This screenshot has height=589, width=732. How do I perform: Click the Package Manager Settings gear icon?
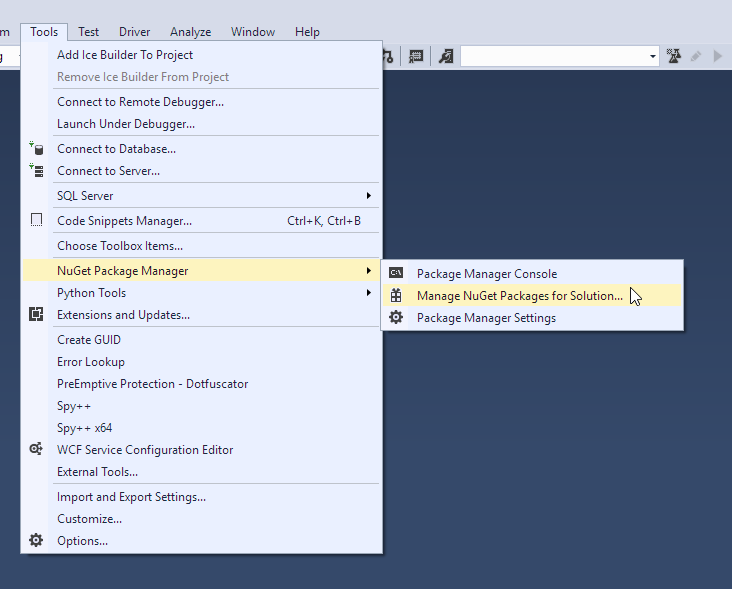click(x=397, y=318)
